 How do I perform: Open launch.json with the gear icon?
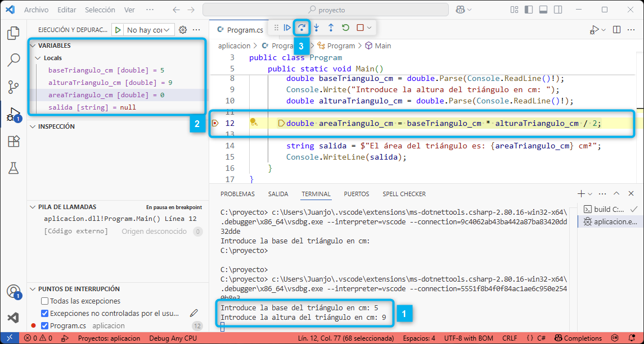[183, 30]
